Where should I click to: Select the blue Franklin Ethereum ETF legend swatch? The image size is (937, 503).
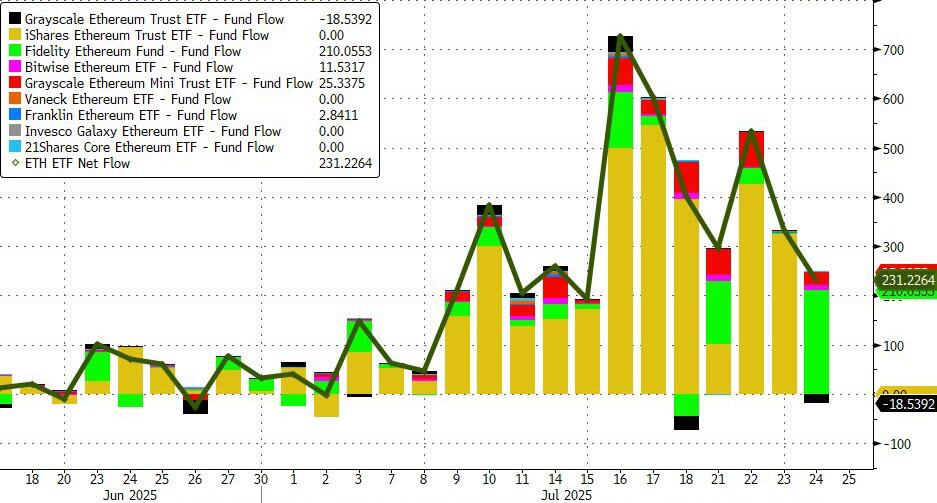[x=14, y=115]
